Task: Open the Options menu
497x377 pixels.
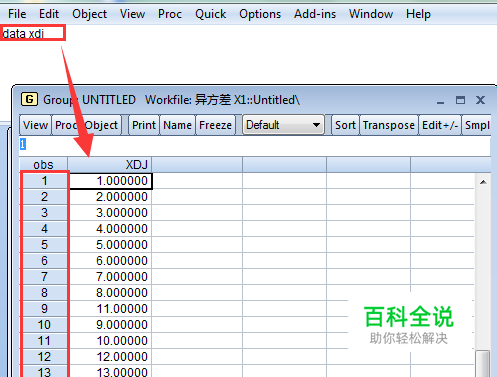Action: tap(260, 14)
